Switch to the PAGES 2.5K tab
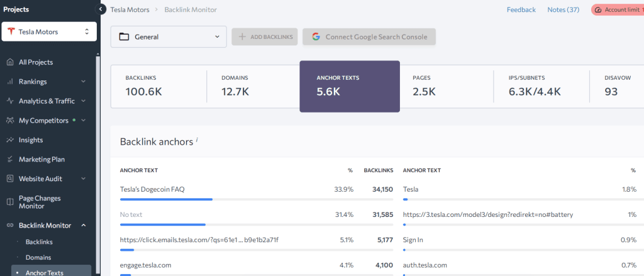Screen dimensions: 644x276 446,86
